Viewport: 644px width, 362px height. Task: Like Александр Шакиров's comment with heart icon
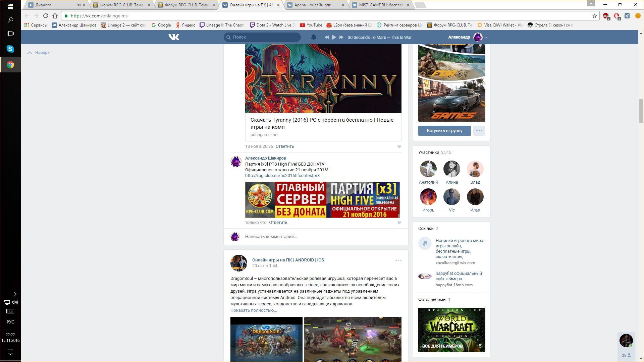click(x=399, y=223)
